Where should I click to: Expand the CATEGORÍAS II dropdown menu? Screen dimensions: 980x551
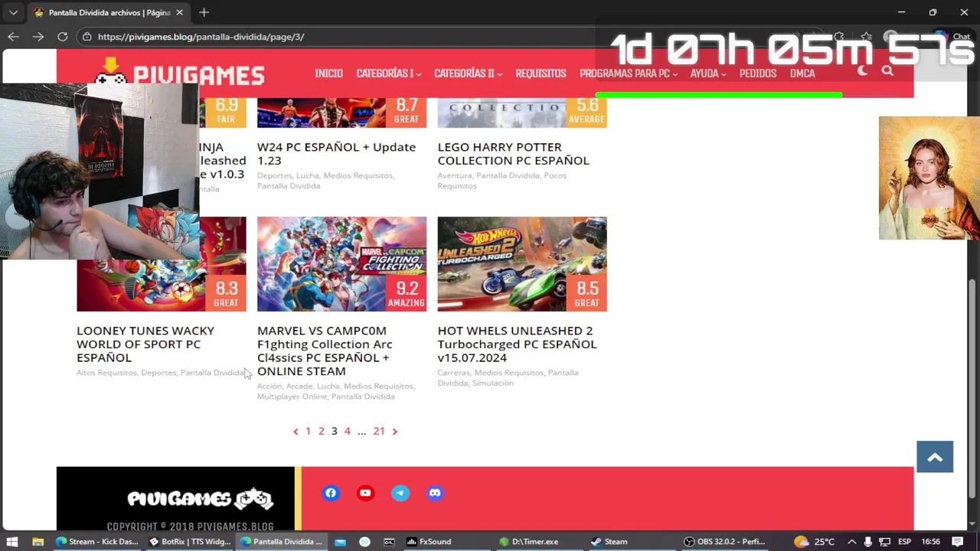468,73
